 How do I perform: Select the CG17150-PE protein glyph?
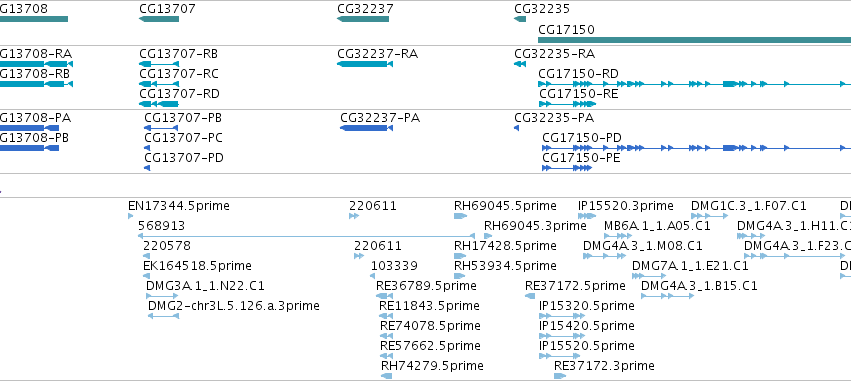point(567,168)
